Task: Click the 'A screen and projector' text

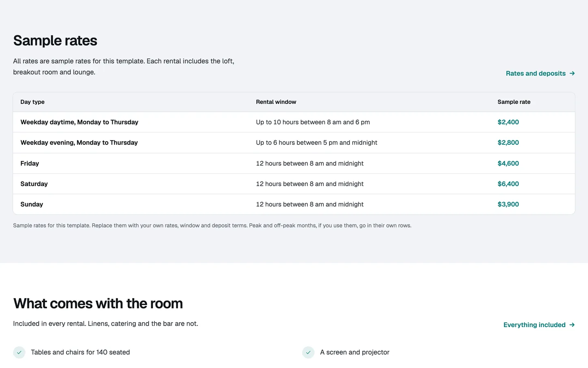Action: [355, 352]
